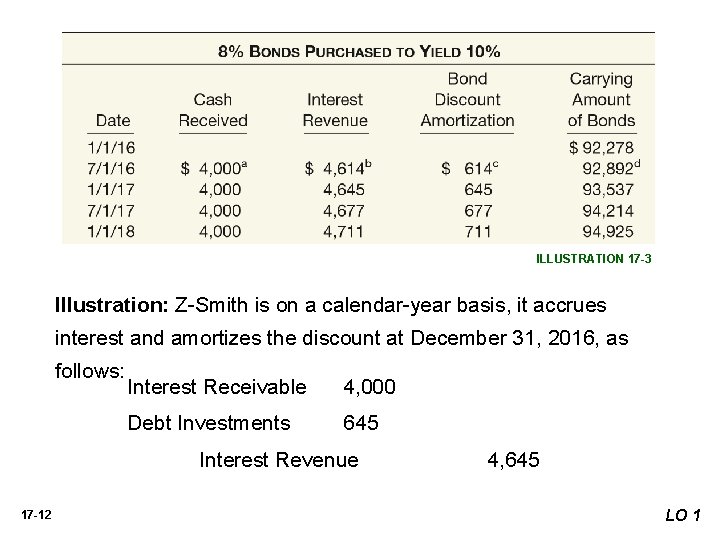
Task: Select the $614 discount amortization cell
Action: [465, 169]
